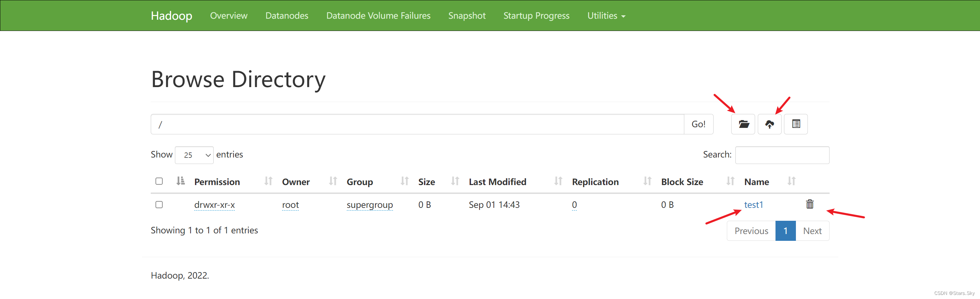Image resolution: width=980 pixels, height=299 pixels.
Task: Click the Name column header text
Action: [756, 182]
